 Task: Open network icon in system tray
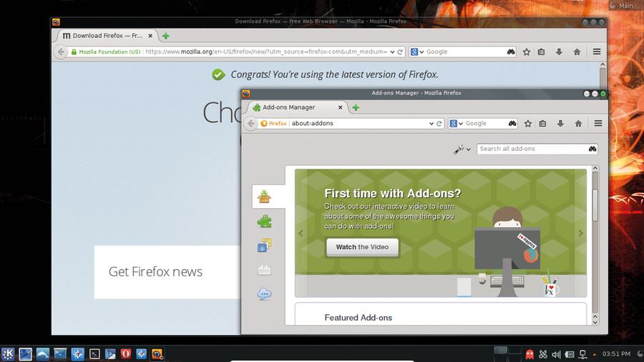[582, 354]
